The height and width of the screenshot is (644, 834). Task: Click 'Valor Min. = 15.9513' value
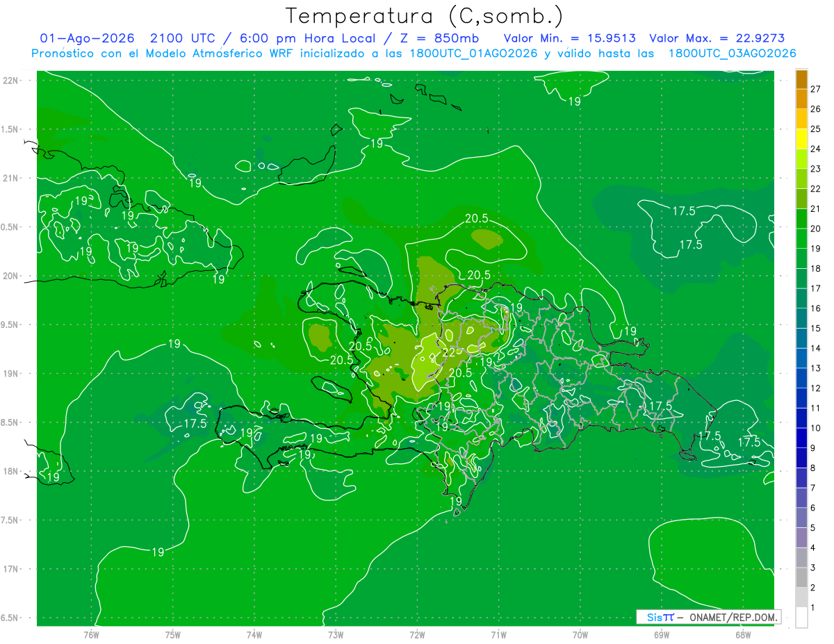tap(569, 38)
